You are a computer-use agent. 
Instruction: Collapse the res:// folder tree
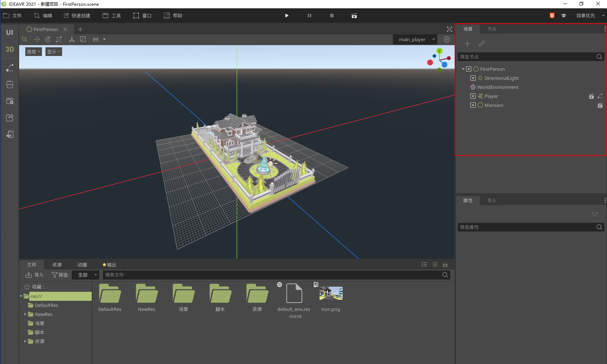[x=21, y=296]
